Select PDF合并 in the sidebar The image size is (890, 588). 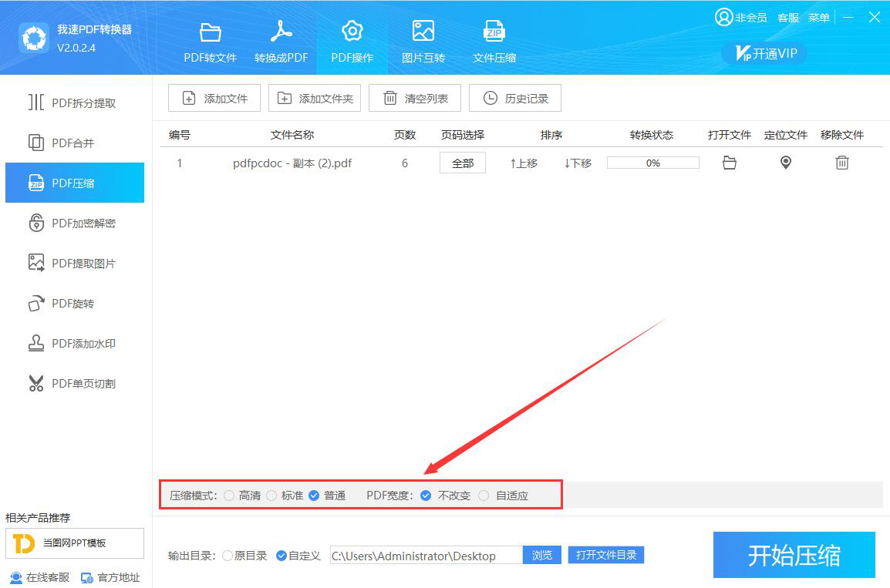74,143
